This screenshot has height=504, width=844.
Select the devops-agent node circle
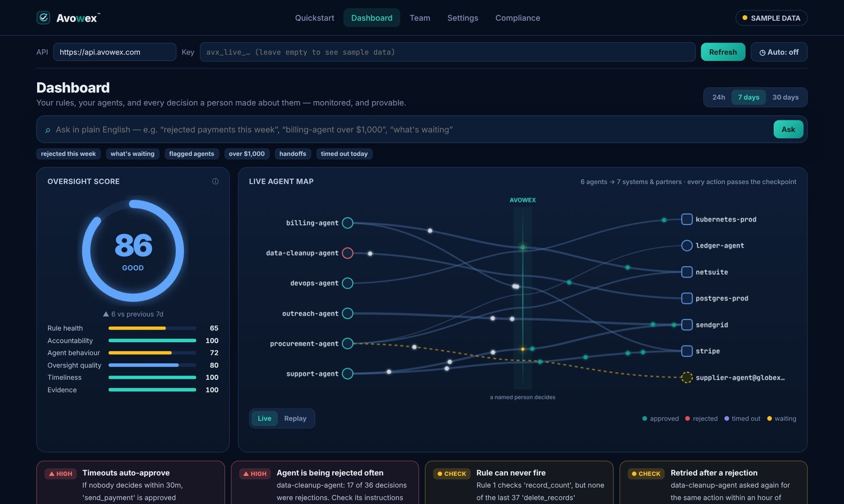[x=347, y=283]
